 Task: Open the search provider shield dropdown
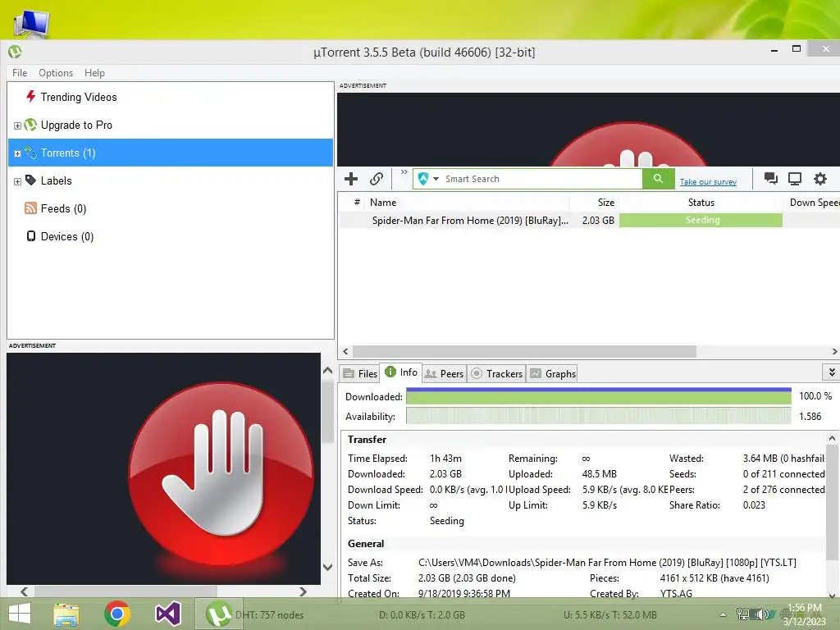click(428, 179)
